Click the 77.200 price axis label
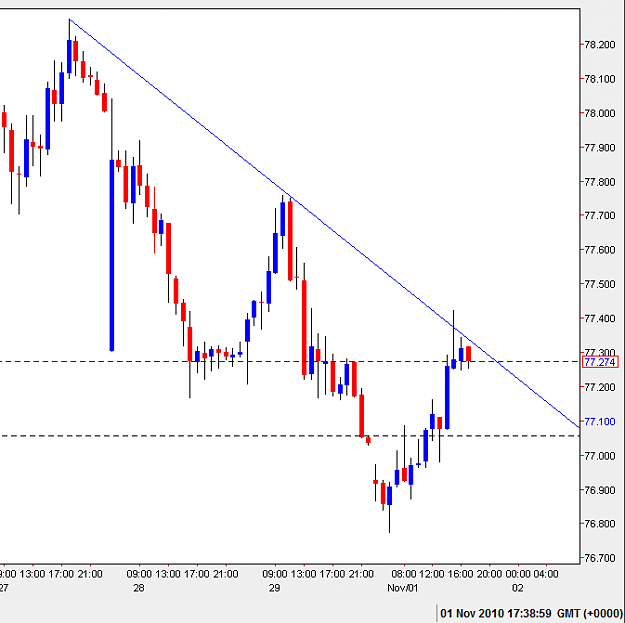The width and height of the screenshot is (625, 623). [x=599, y=387]
